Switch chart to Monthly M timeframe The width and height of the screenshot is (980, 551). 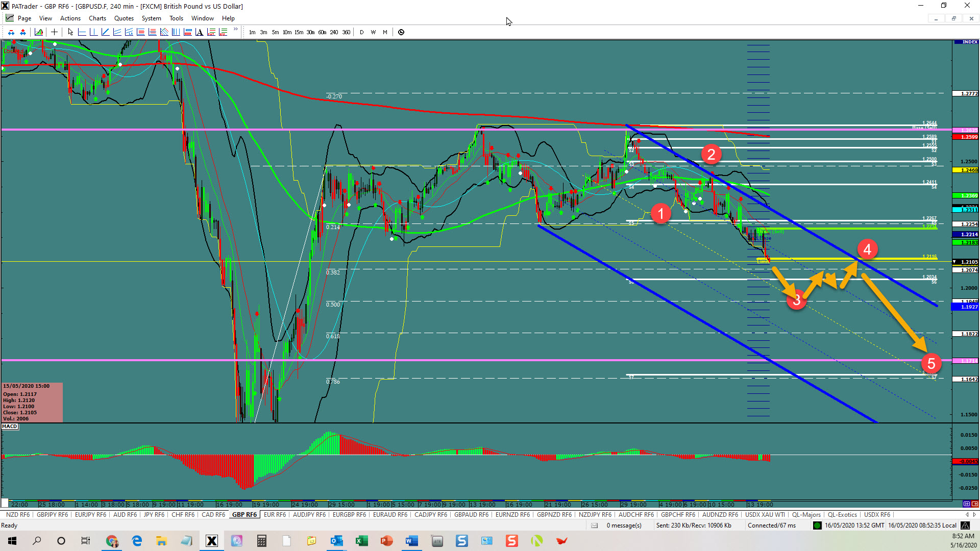click(x=385, y=32)
